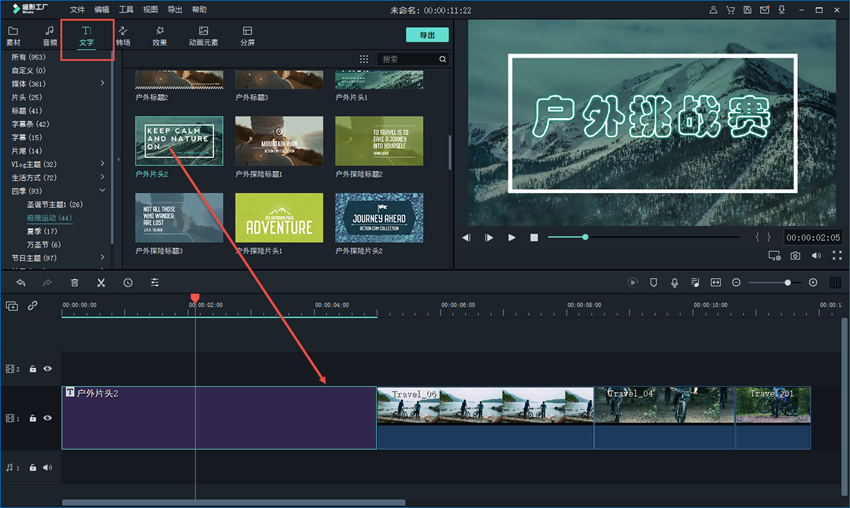Open preview display settings icon
This screenshot has width=850, height=508.
[x=774, y=255]
